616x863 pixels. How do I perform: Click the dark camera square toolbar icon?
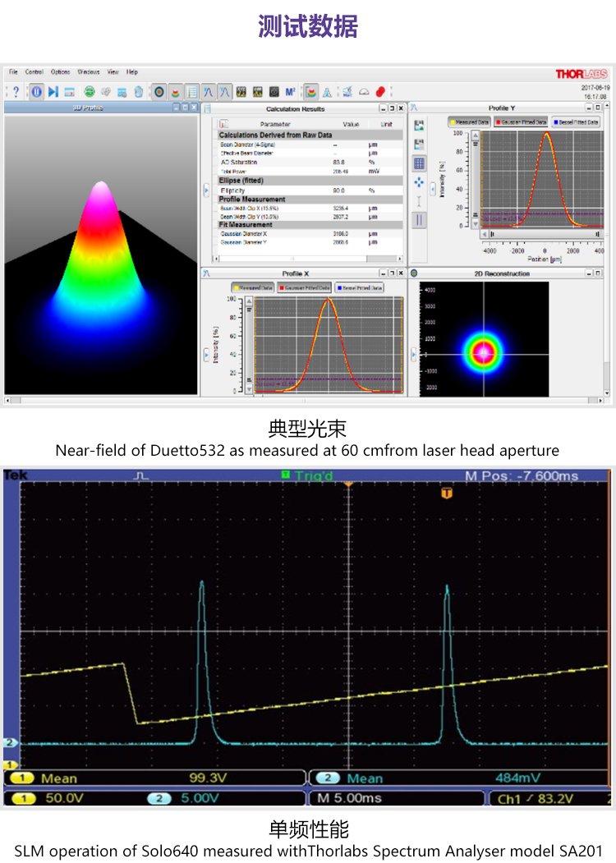click(274, 92)
